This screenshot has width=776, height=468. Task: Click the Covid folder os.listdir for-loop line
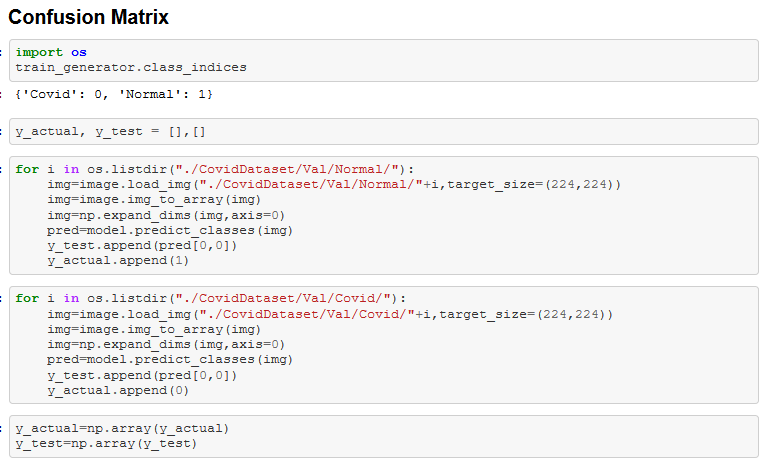[x=211, y=298]
